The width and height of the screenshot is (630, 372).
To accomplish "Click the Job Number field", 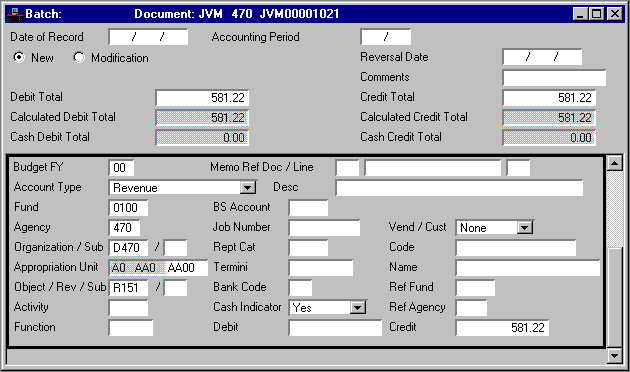I will (324, 228).
